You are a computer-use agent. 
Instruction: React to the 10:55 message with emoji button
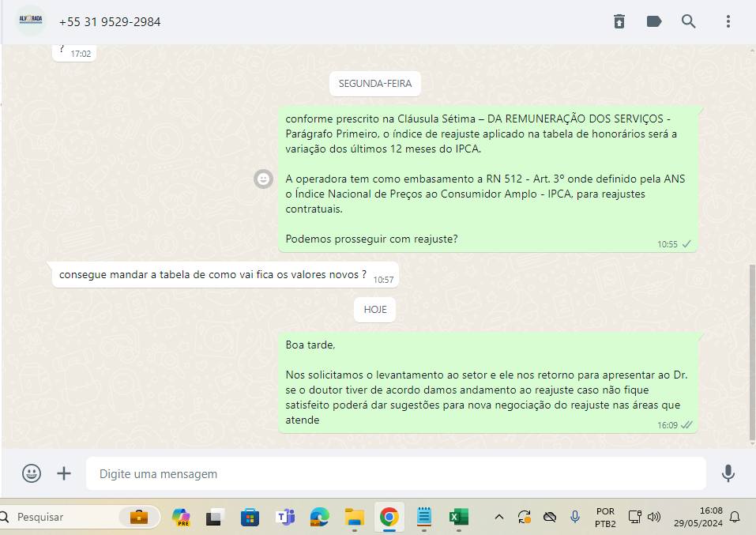[263, 179]
